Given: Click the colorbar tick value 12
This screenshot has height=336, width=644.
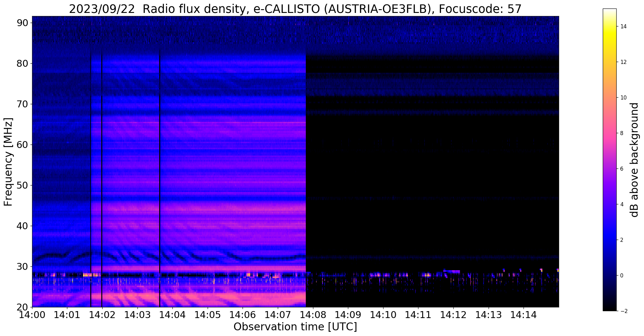Looking at the screenshot, I should [x=622, y=62].
